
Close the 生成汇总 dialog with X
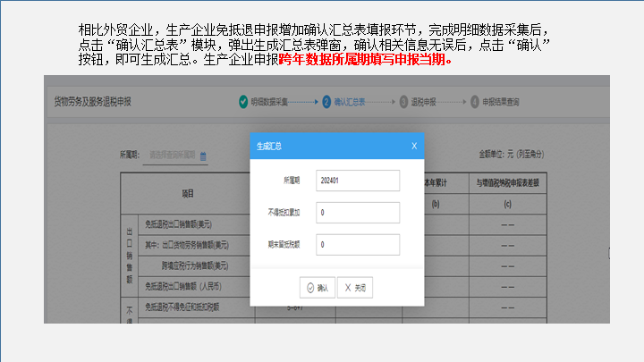tap(414, 146)
